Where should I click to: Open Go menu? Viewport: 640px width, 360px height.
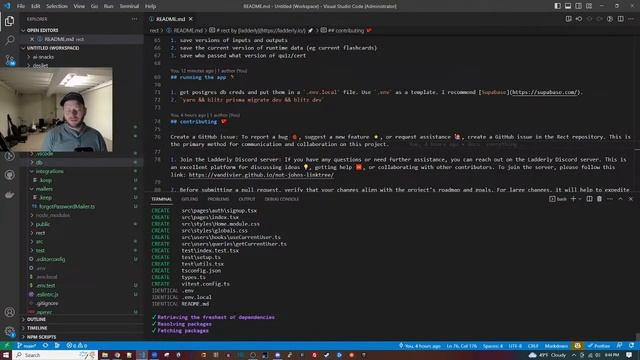[94, 6]
